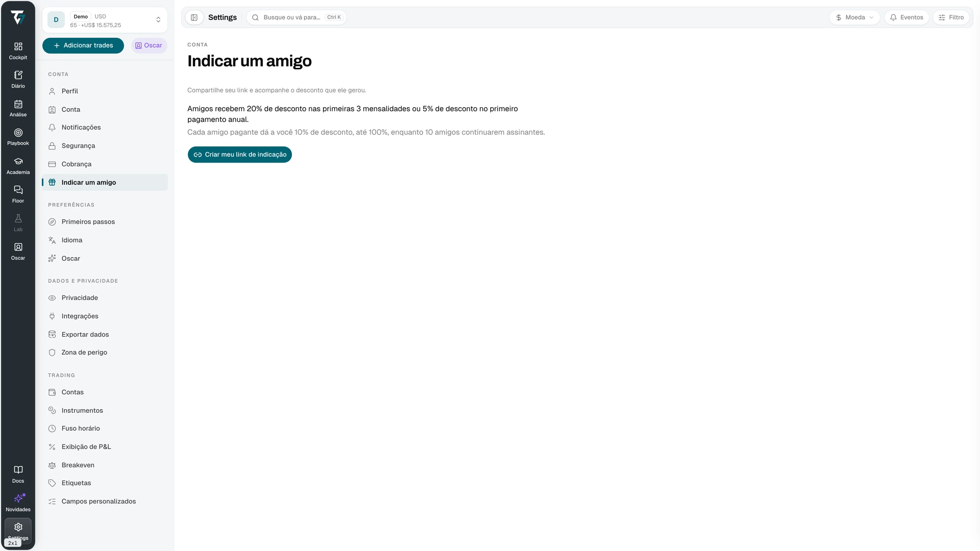Click Adicionar trades button
The height and width of the screenshot is (551, 980).
pyautogui.click(x=83, y=45)
